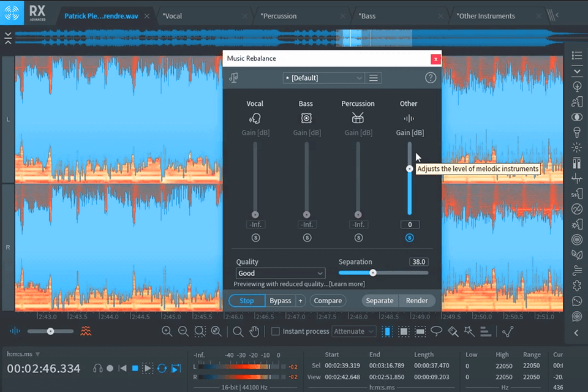Click Separate to split the stems
This screenshot has width=588, height=392.
[380, 301]
